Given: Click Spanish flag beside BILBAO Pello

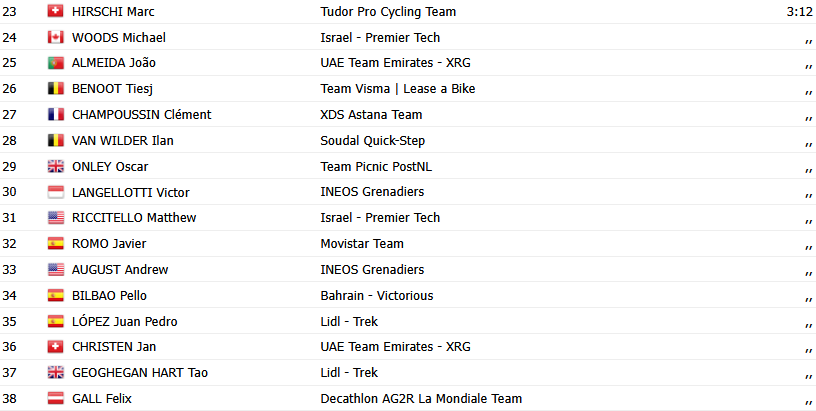Looking at the screenshot, I should [55, 295].
